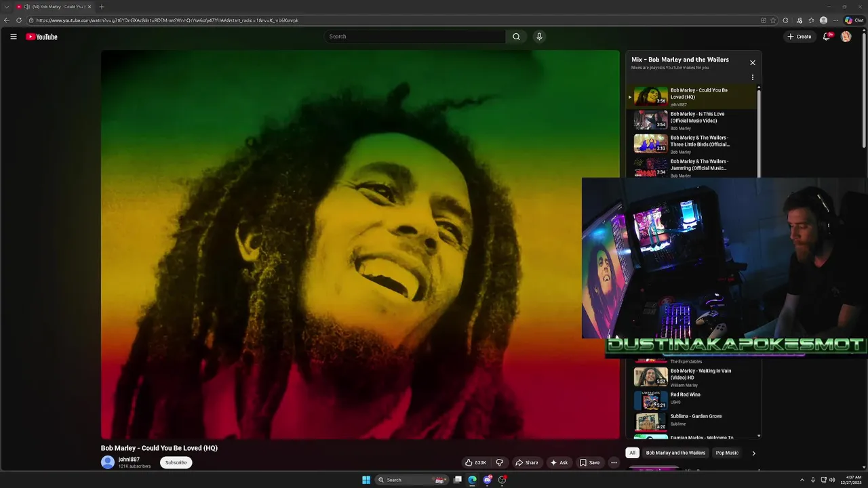Open the YouTube hamburger guide menu
Viewport: 868px width, 488px height.
coord(13,37)
